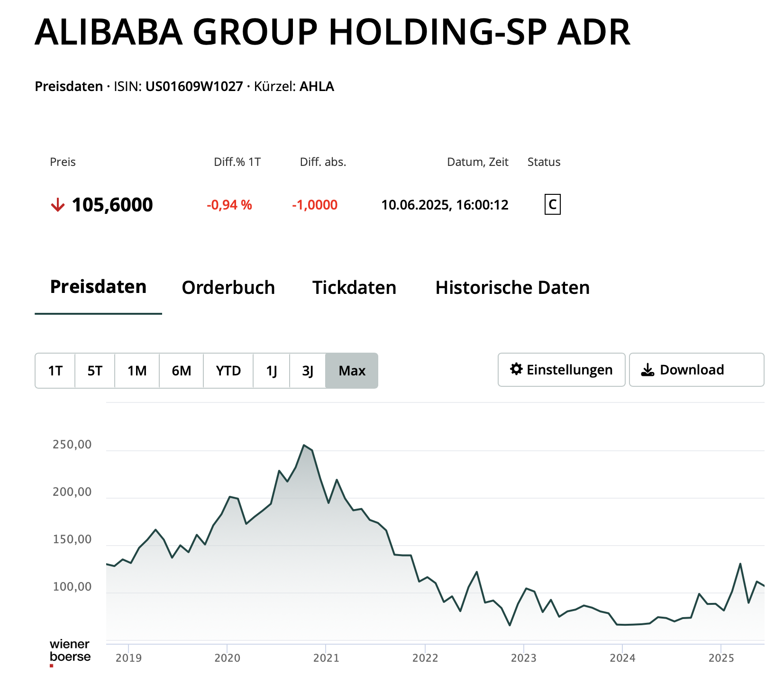The height and width of the screenshot is (693, 784).
Task: Select the 1T time range
Action: click(x=55, y=371)
